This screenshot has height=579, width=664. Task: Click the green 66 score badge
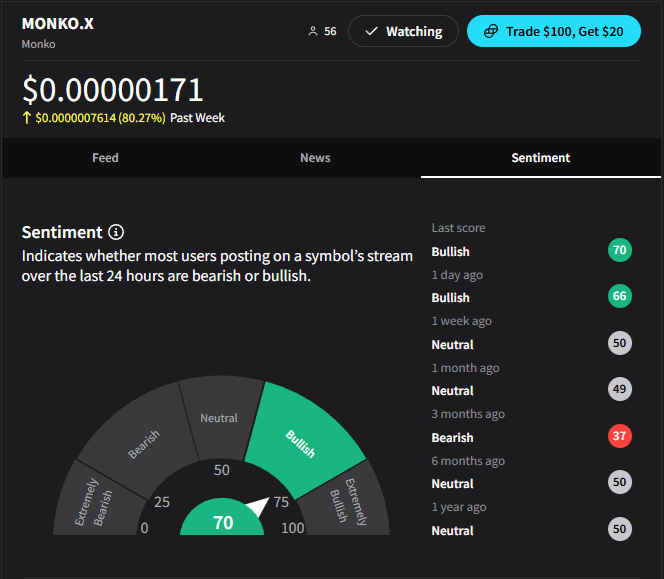click(x=620, y=296)
